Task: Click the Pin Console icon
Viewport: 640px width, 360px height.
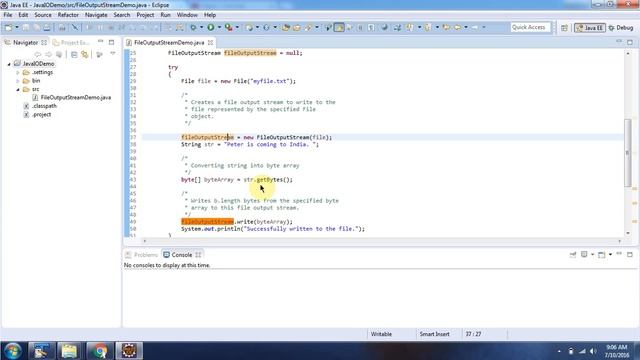Action: (573, 254)
